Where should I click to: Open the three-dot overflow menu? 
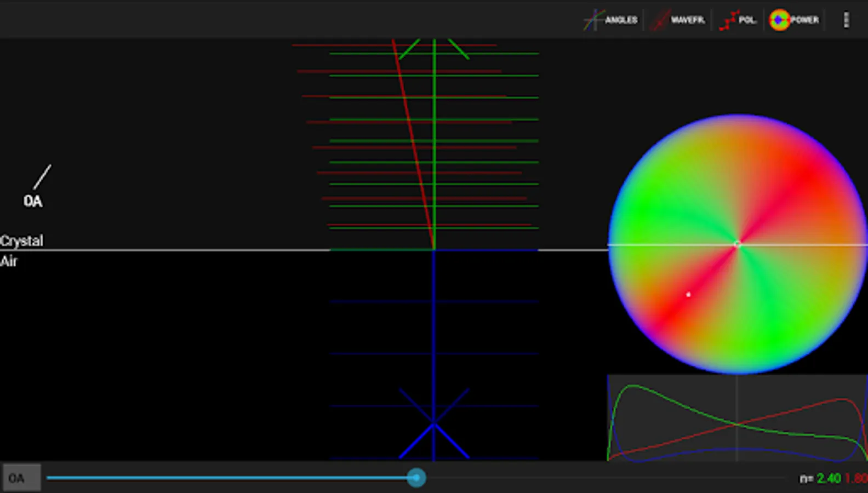846,20
